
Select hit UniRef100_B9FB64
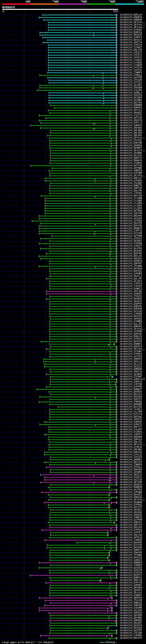point(131,309)
